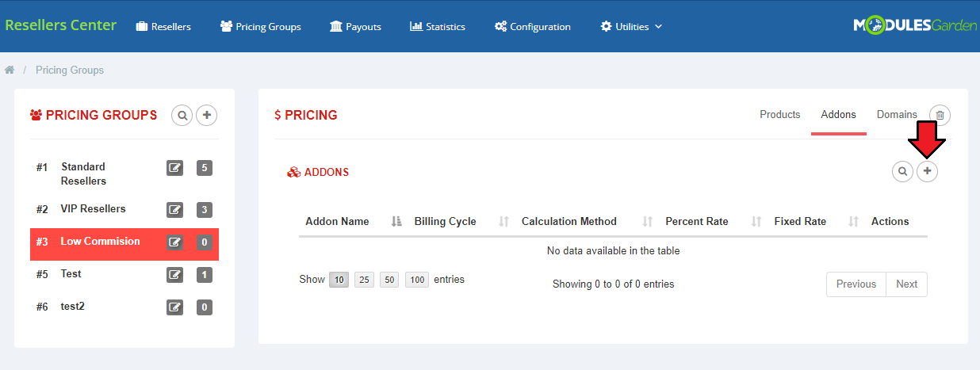Edit the Standard Resellers group
980x370 pixels.
175,168
